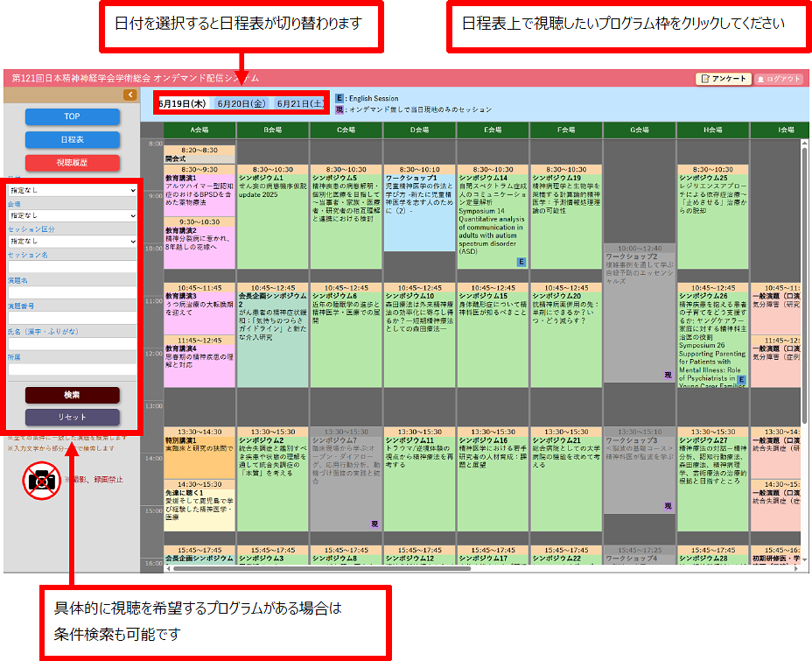Screen dimensions: 812x661
Task: Focus the 演題名 input field
Action: pyautogui.click(x=72, y=292)
